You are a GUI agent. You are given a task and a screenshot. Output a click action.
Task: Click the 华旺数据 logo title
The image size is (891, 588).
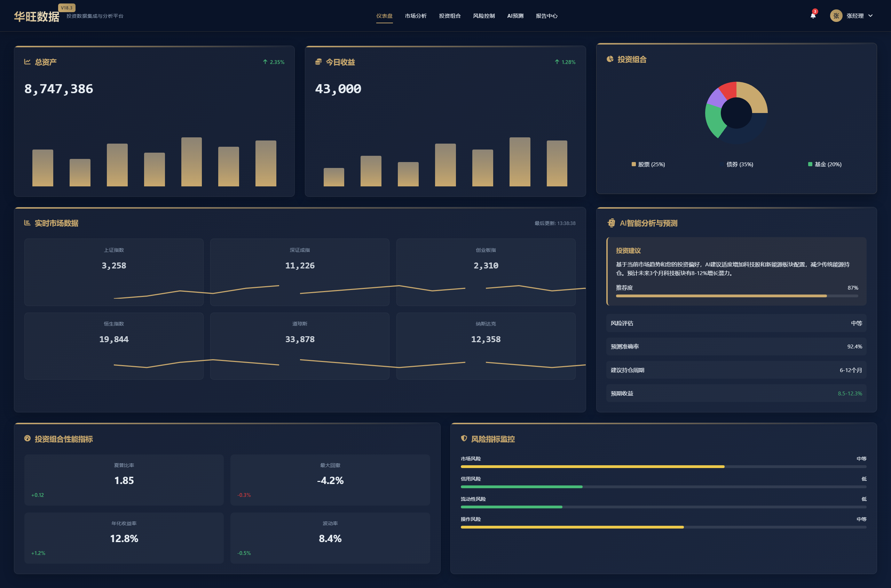coord(37,16)
